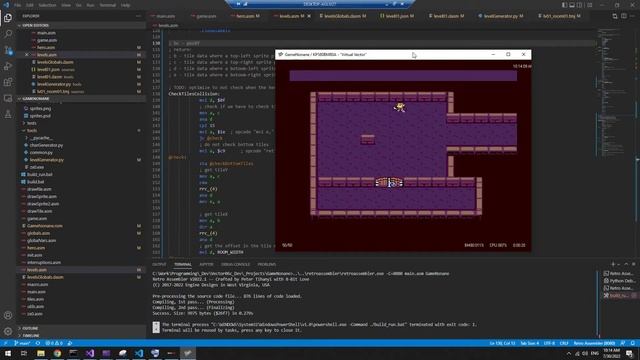The height and width of the screenshot is (360, 640).
Task: Open File Explorer from the taskbar
Action: click(41, 353)
